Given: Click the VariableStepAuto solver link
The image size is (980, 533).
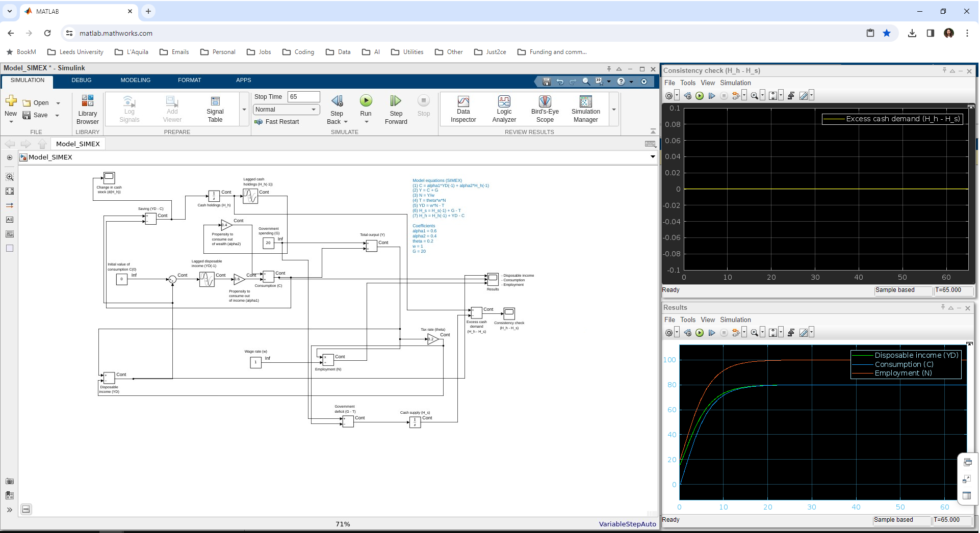Looking at the screenshot, I should click(x=627, y=524).
